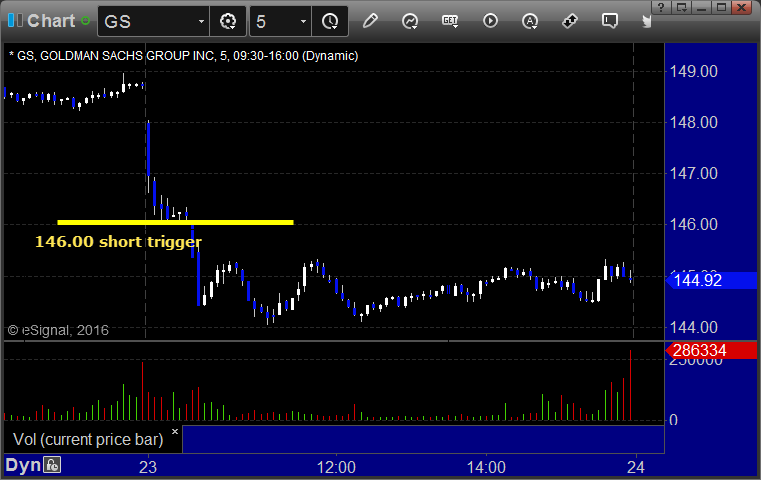Open the studies chart icon menu
The image size is (761, 480).
410,21
